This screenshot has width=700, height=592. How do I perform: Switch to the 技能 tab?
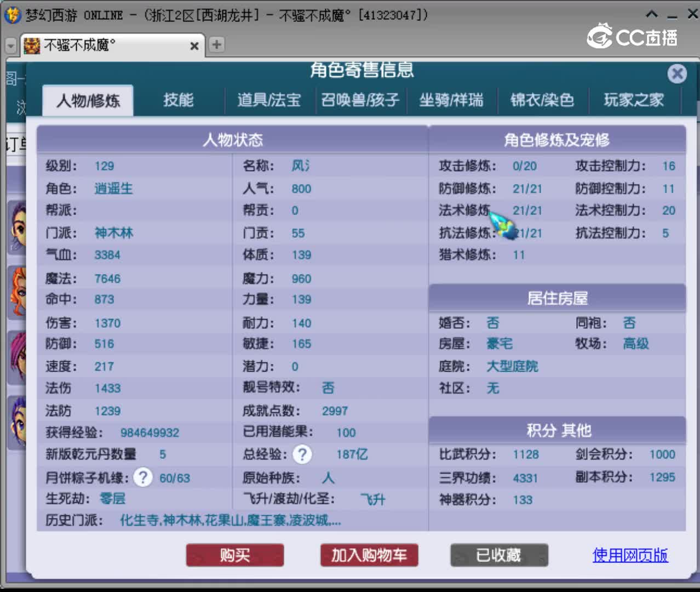point(179,100)
